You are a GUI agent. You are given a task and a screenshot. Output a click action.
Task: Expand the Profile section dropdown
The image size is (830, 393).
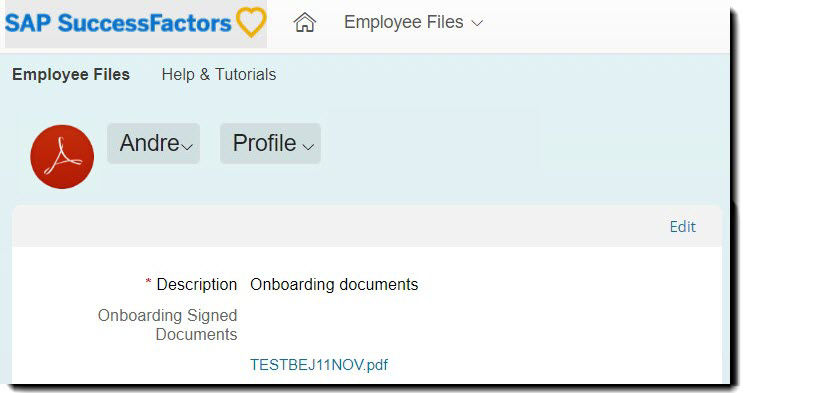(x=270, y=144)
